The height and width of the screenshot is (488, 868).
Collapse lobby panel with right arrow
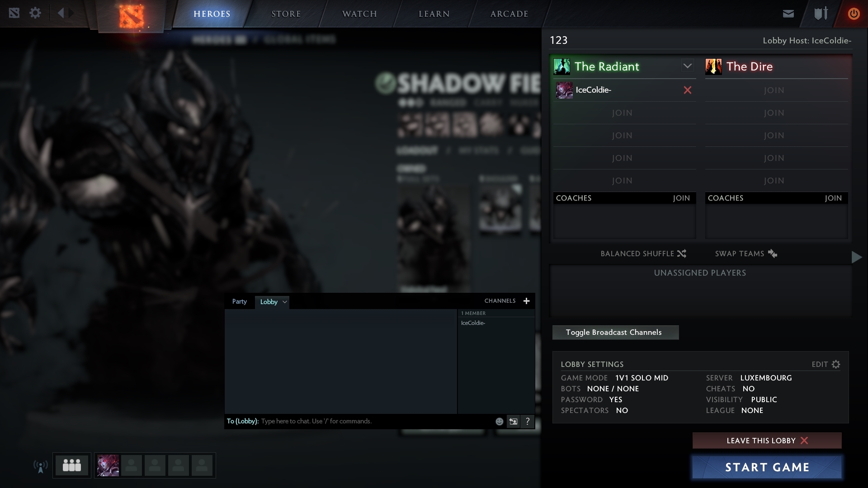856,258
